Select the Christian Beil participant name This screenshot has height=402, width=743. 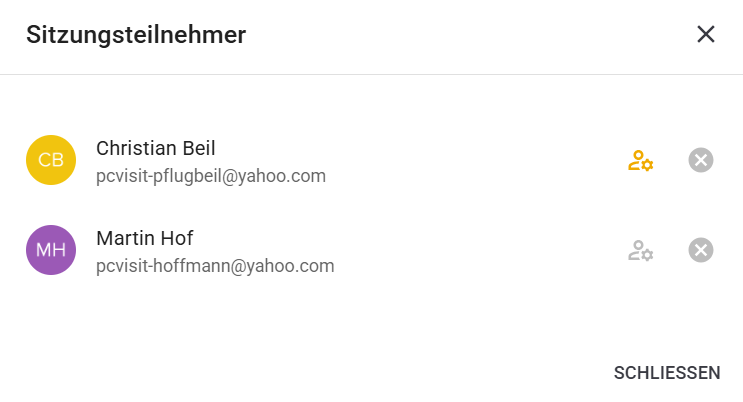tap(155, 148)
